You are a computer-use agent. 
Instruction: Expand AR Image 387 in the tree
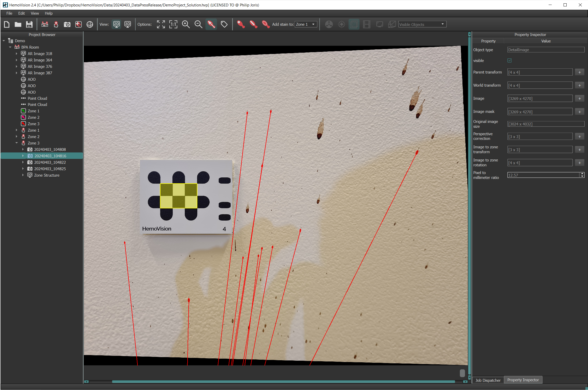(x=16, y=73)
